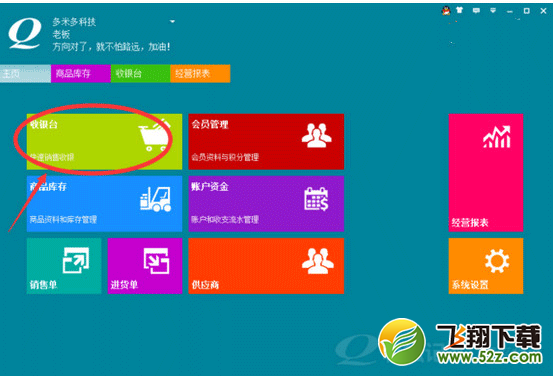This screenshot has width=553, height=376.
Task: Expand the 多米多科技 account dropdown arrow
Action: [x=172, y=22]
